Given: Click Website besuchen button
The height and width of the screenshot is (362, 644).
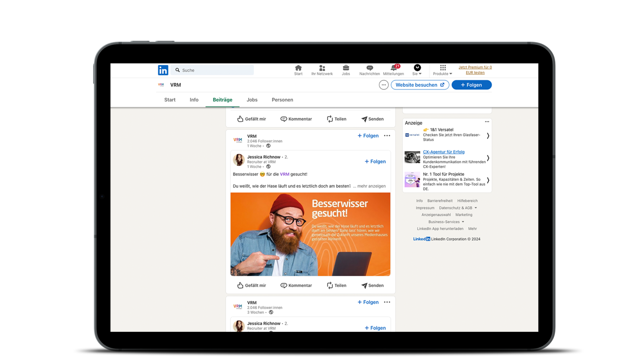Looking at the screenshot, I should pos(420,85).
